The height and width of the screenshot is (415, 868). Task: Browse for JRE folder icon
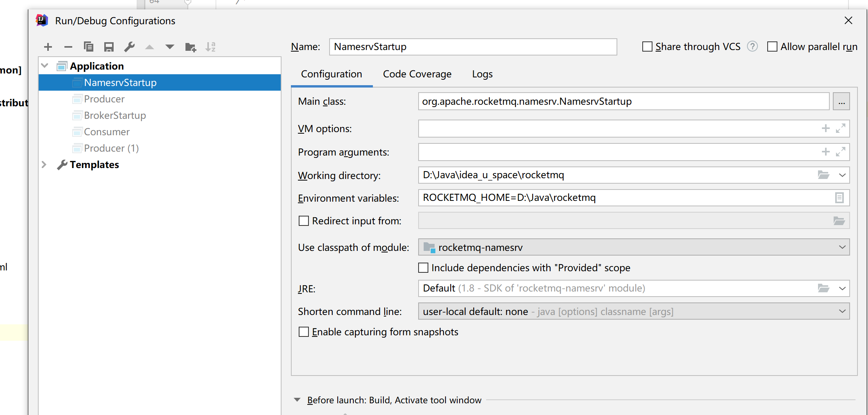[x=823, y=288]
